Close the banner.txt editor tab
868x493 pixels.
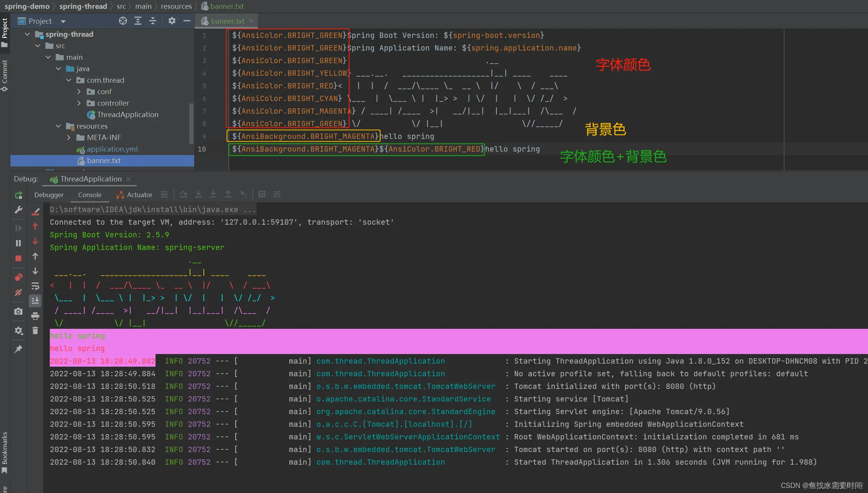pos(251,21)
